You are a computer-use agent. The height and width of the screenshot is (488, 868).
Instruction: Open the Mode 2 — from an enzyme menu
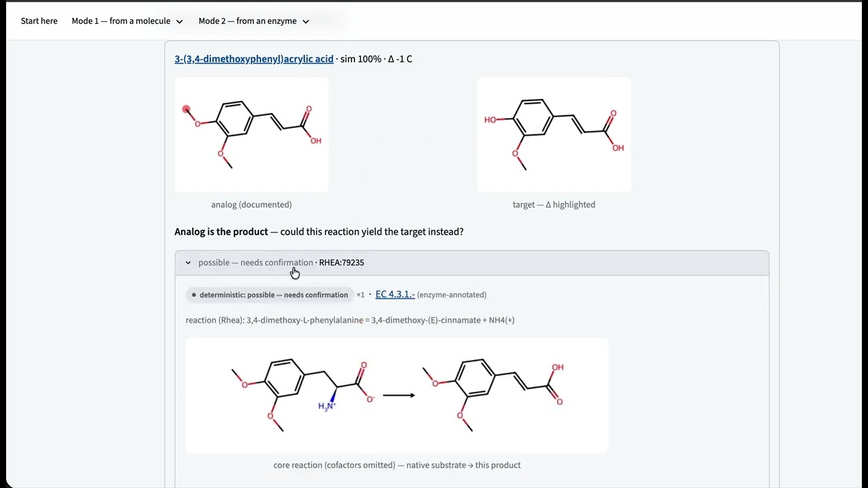254,21
